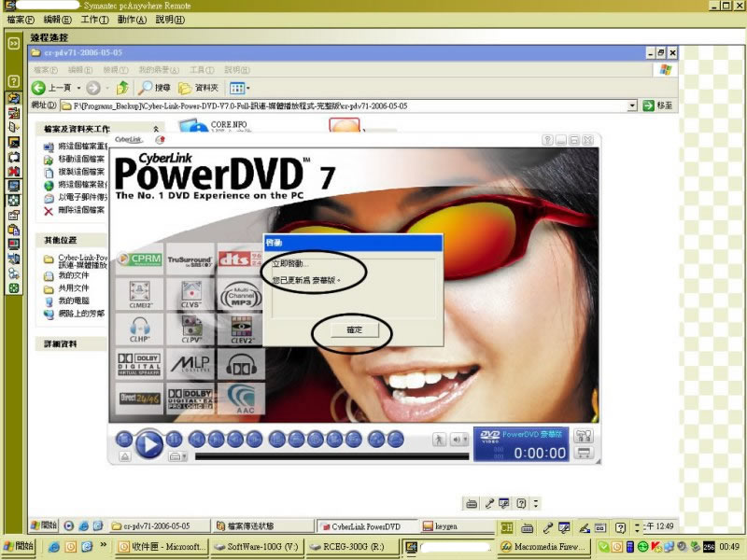Click the floating language bar keyboard icon
This screenshot has width=747, height=560.
click(472, 503)
